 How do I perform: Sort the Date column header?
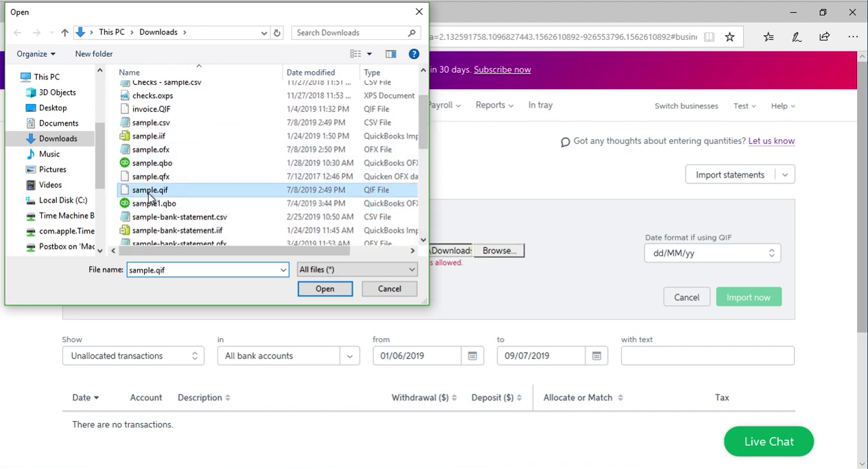coord(86,398)
